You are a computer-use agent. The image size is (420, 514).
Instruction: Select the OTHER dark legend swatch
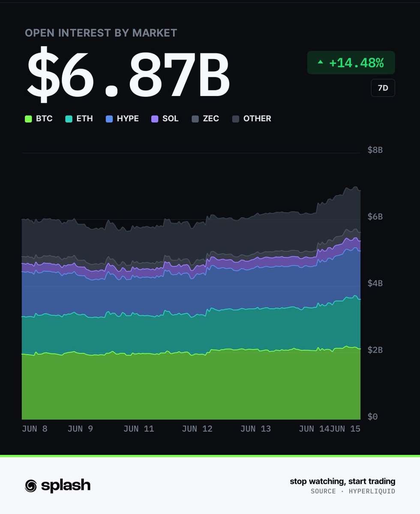[236, 119]
